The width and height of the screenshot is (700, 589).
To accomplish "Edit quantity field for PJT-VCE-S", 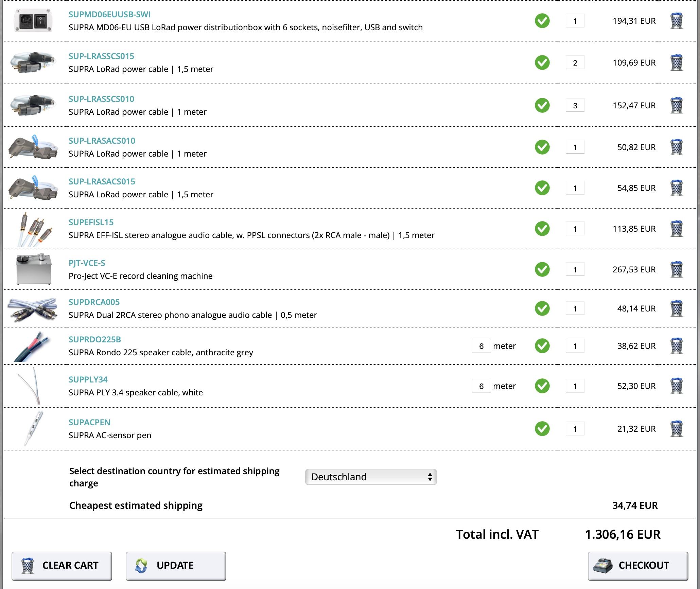I will tap(575, 269).
